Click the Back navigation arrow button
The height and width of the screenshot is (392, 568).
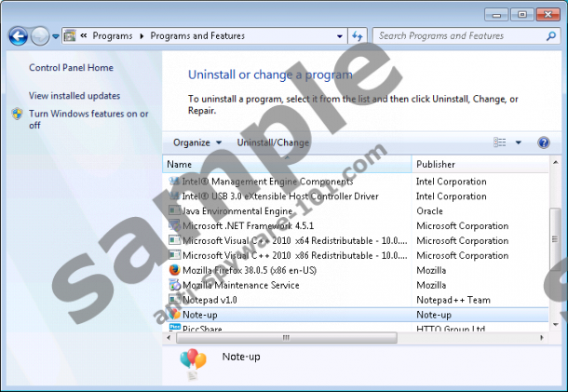(18, 36)
